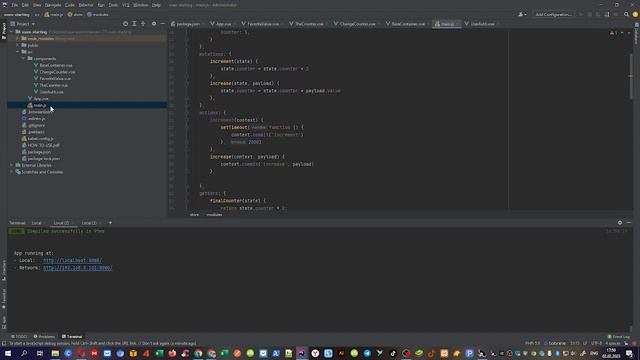Open Favorites tool window on left edge
Image resolution: width=640 pixels, height=360 pixels.
pos(4,299)
